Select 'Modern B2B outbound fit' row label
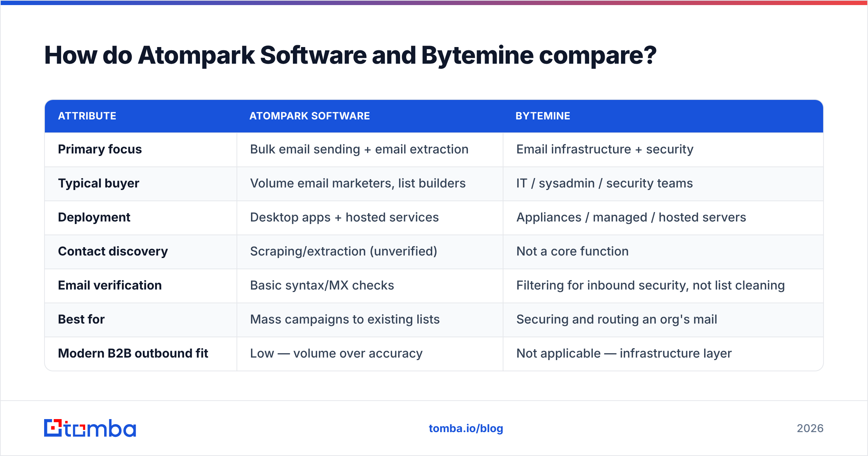868x456 pixels. [133, 353]
